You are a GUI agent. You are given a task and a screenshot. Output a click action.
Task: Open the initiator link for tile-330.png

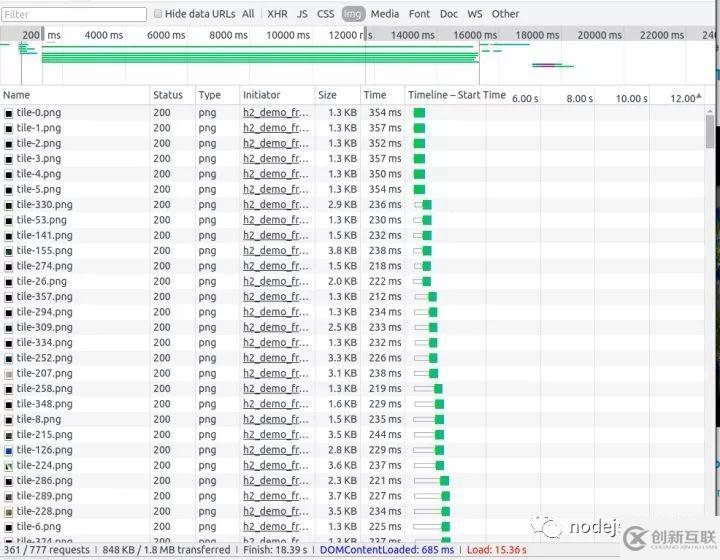276,205
